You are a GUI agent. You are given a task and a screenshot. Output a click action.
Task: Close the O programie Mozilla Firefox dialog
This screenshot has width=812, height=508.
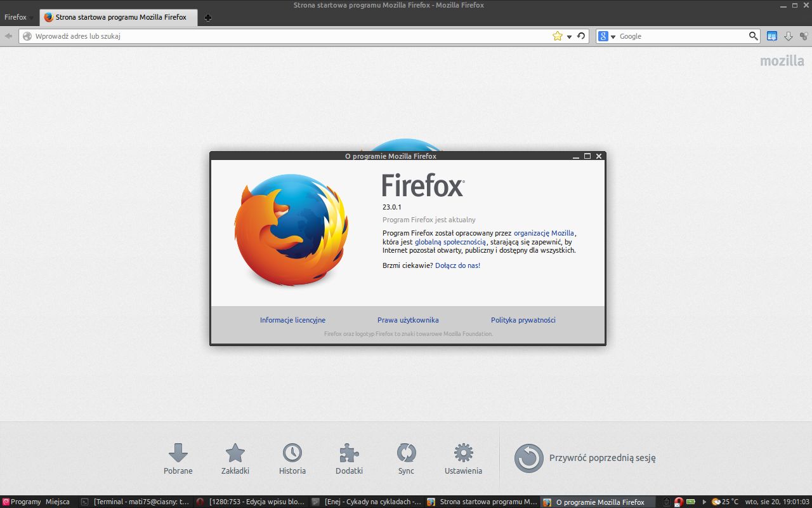coord(599,156)
